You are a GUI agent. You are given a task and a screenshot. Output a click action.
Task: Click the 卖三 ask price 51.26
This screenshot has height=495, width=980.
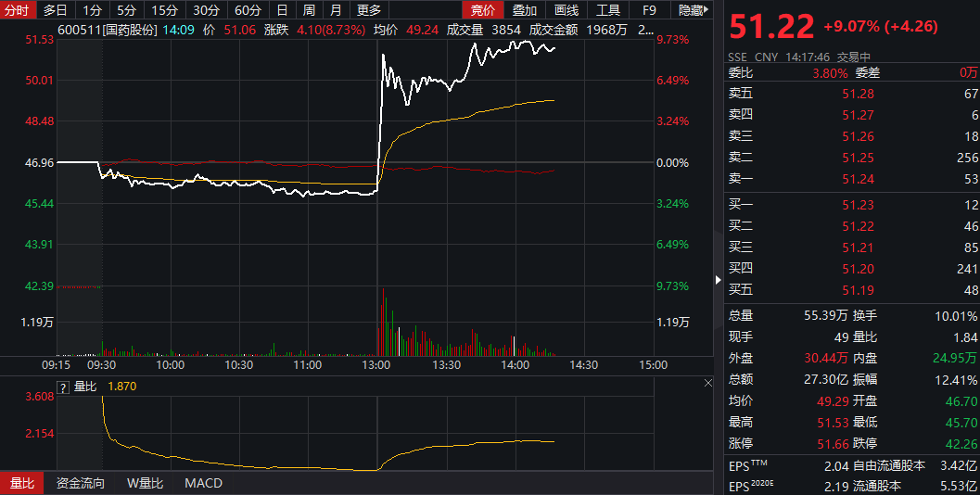[858, 136]
